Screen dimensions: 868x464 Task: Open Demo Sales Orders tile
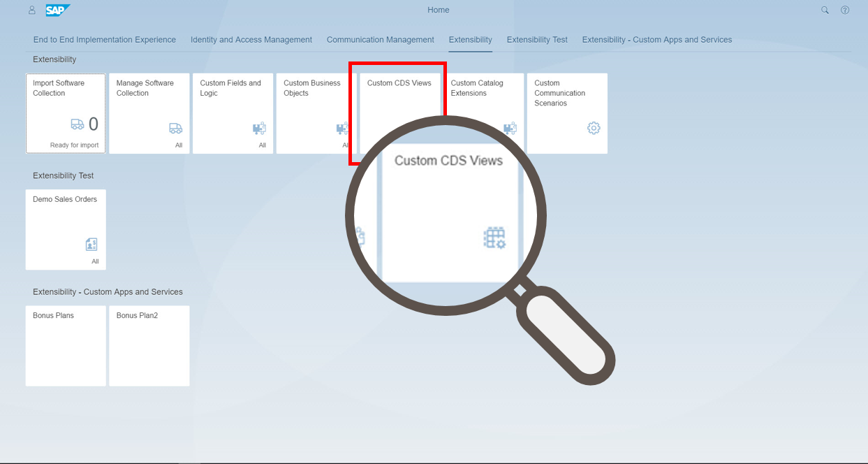[x=66, y=230]
